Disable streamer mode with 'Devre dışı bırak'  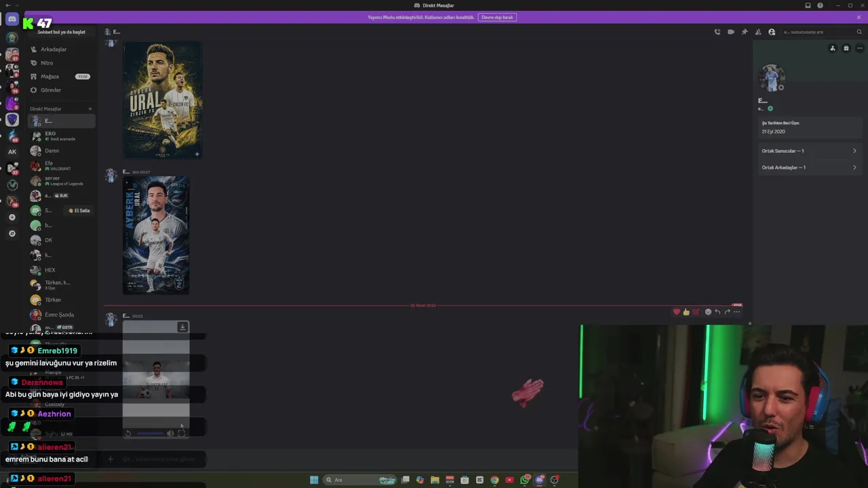coord(498,17)
